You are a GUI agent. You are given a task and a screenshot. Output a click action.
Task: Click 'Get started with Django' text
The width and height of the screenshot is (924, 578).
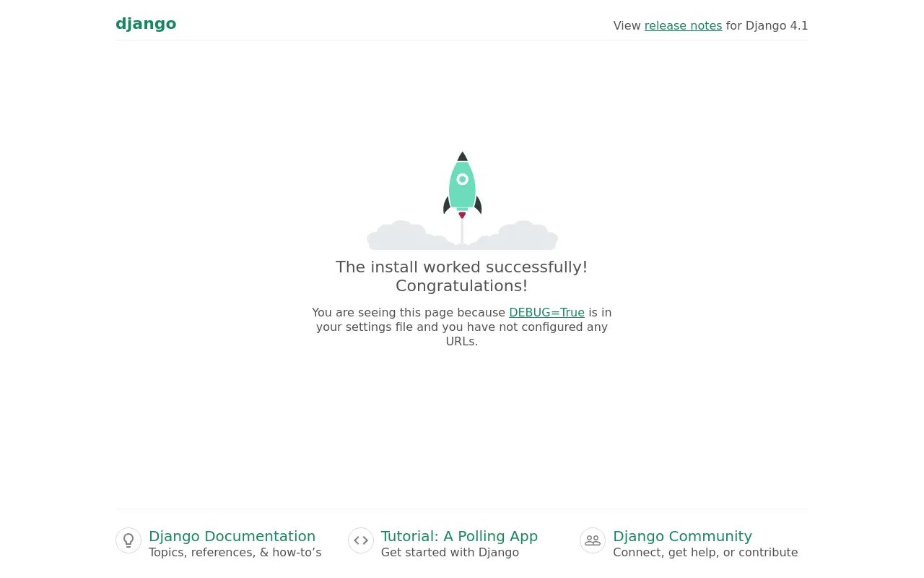450,553
